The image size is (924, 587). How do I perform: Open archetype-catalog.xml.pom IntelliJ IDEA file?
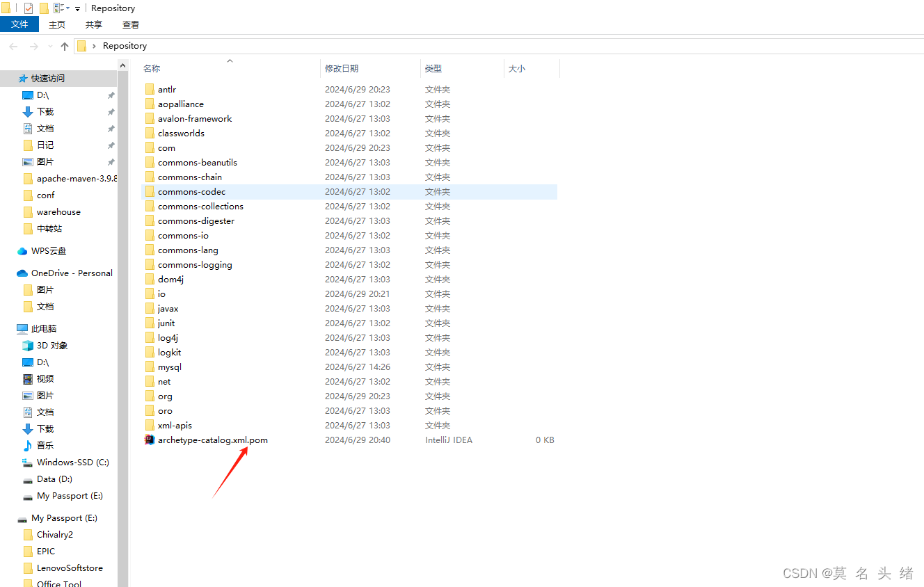pyautogui.click(x=212, y=440)
